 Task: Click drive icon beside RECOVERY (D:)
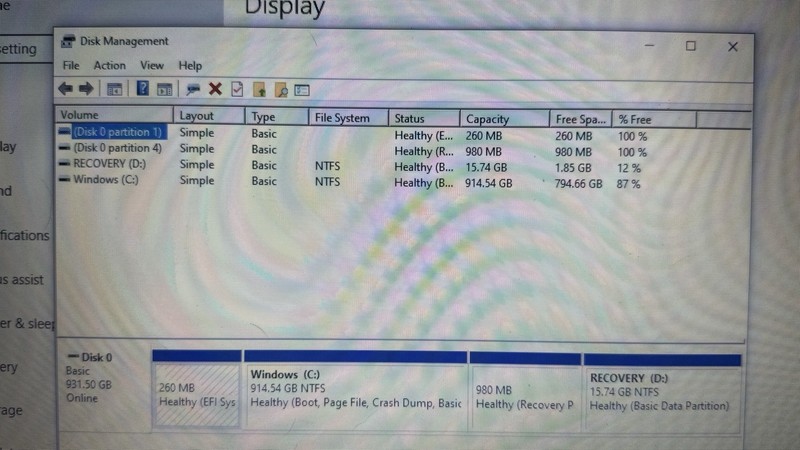coord(64,163)
